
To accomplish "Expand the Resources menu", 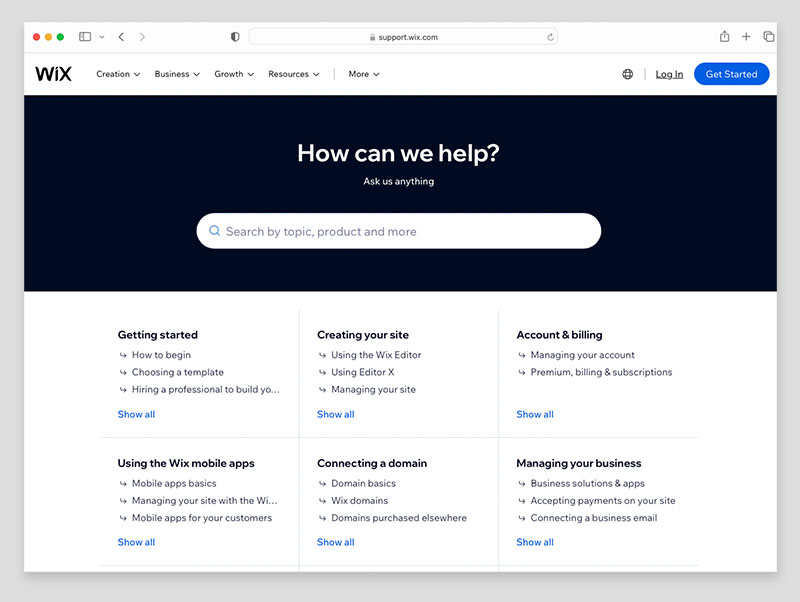I will click(293, 74).
